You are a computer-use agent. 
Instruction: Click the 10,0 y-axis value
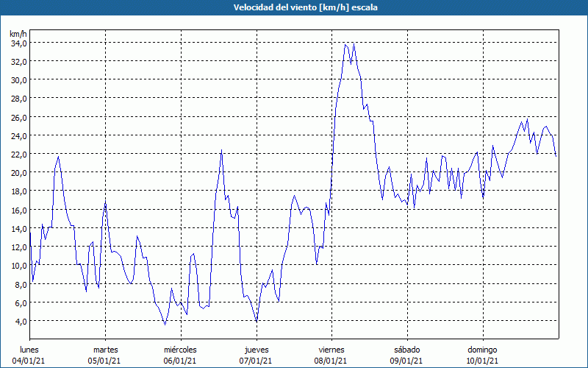click(18, 266)
